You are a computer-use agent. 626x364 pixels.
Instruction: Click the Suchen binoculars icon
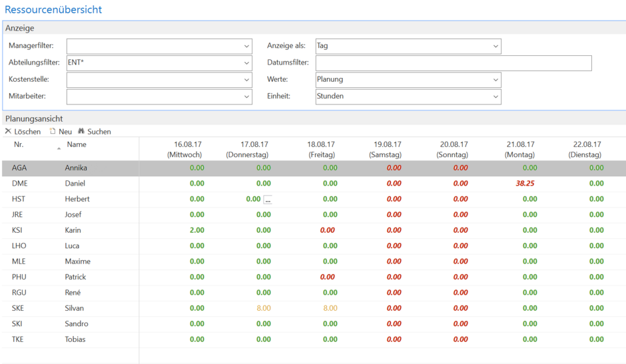coord(81,131)
